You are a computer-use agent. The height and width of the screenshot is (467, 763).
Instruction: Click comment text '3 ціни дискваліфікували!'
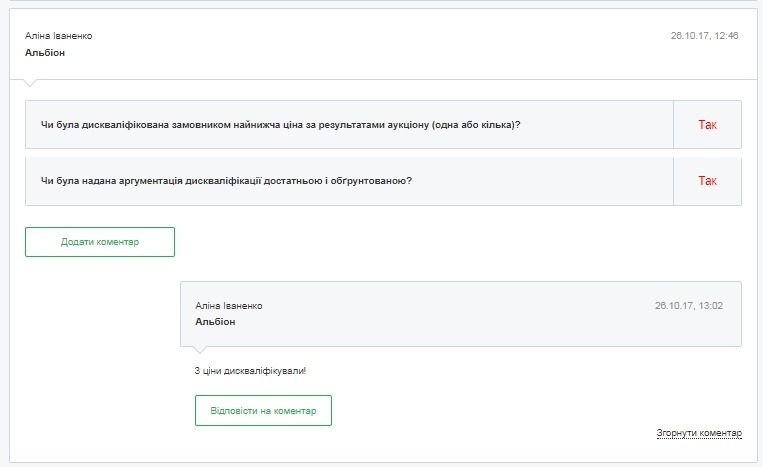point(250,371)
